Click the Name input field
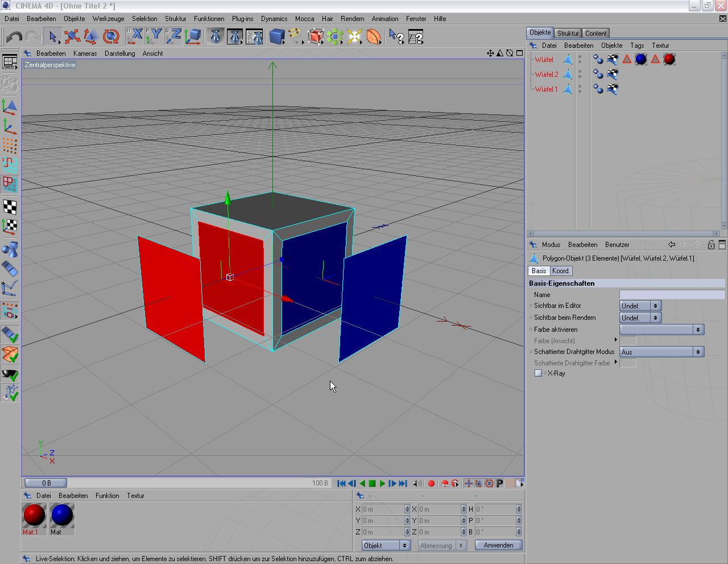The width and height of the screenshot is (728, 564). point(672,295)
